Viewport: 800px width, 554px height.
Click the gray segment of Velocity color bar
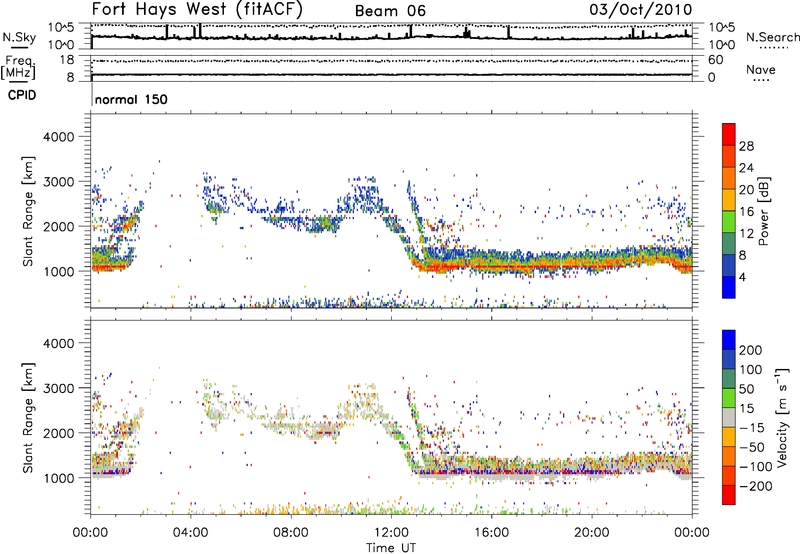729,417
